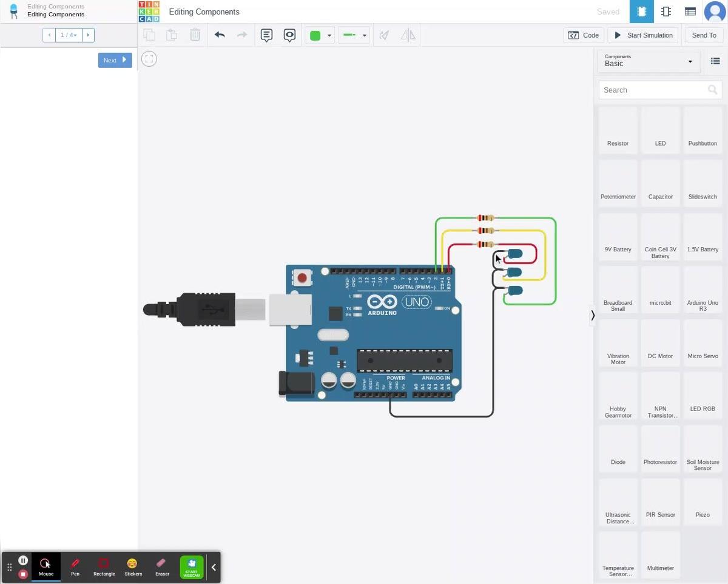Click the Send To button
The width and height of the screenshot is (728, 584).
(704, 35)
